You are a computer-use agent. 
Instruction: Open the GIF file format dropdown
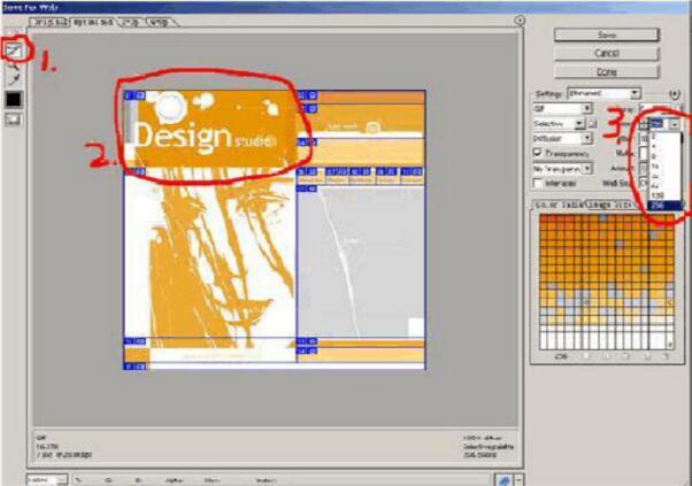pyautogui.click(x=563, y=108)
